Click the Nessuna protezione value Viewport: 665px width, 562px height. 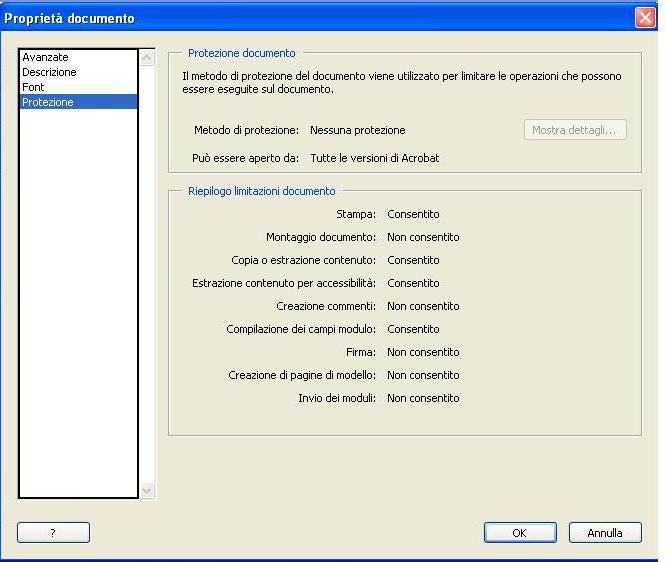coord(358,130)
